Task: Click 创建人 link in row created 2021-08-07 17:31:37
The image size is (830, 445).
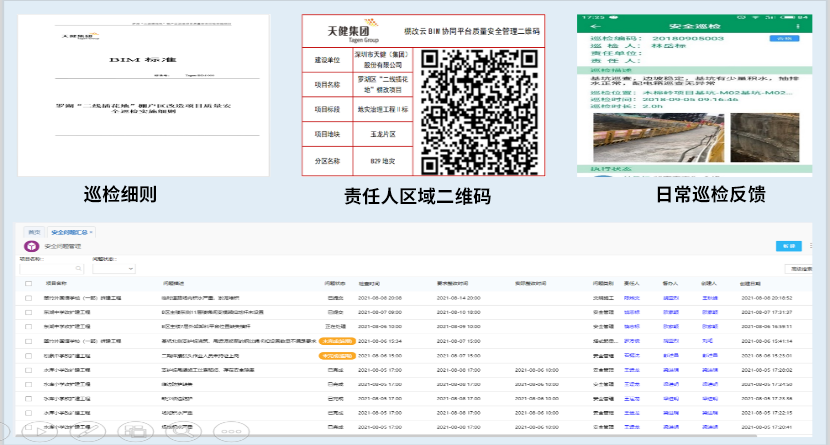Action: pyautogui.click(x=710, y=313)
